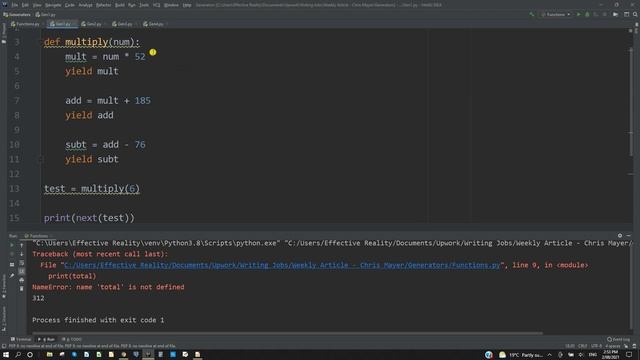Image resolution: width=640 pixels, height=360 pixels.
Task: Click on 'test = multiply(6)' line
Action: (92, 189)
